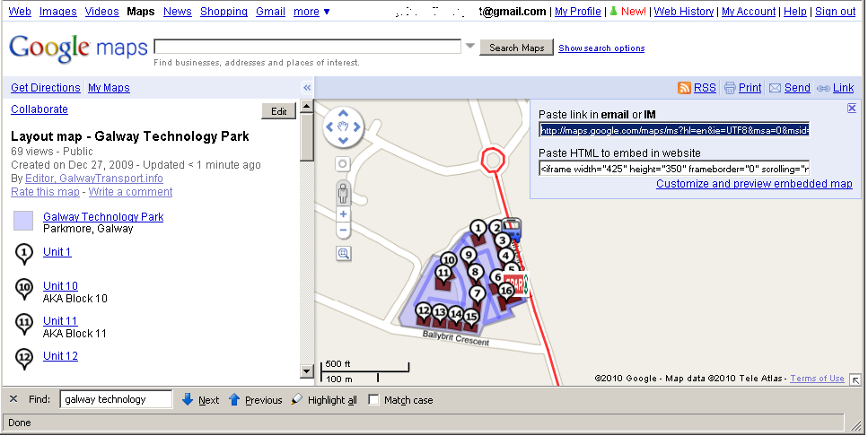Expand the overview map corner arrow
This screenshot has height=436, width=868.
click(x=855, y=379)
